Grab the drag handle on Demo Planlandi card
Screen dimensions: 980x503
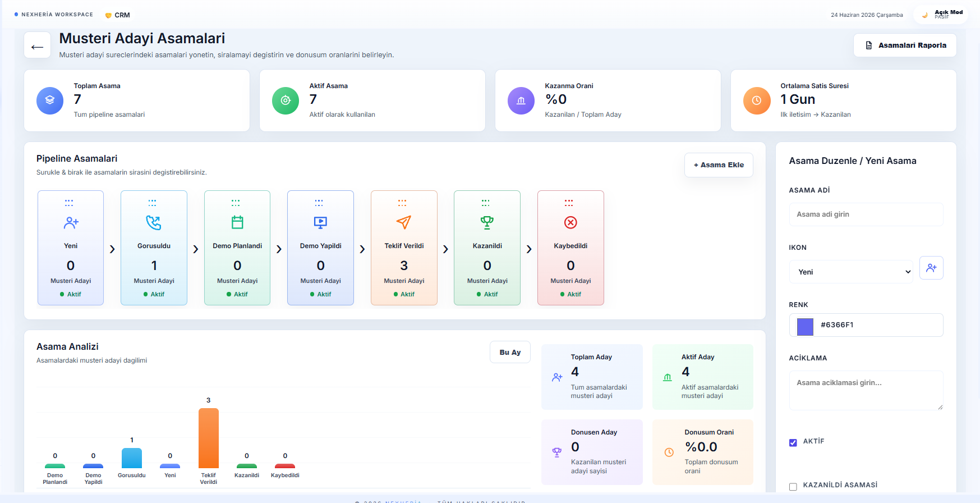[x=236, y=203]
